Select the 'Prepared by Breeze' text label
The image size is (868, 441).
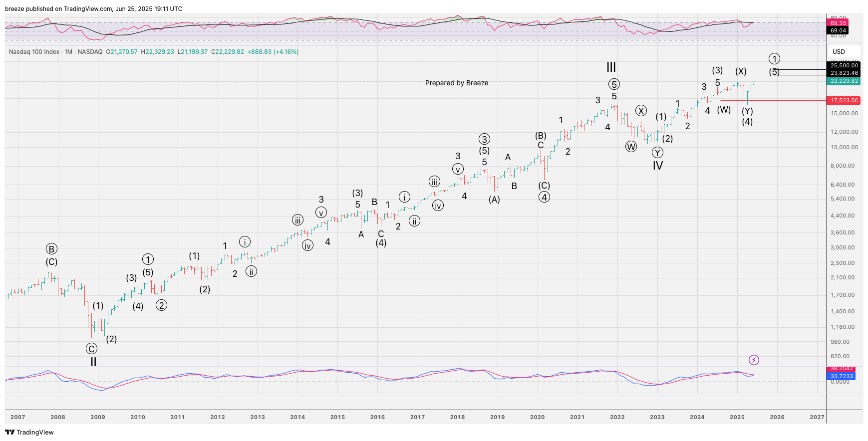pyautogui.click(x=457, y=83)
